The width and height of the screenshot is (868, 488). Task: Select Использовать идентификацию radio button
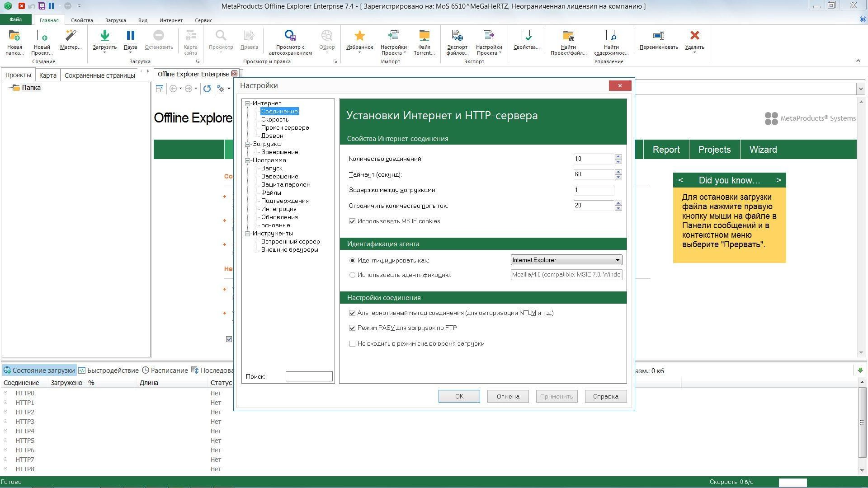point(352,275)
